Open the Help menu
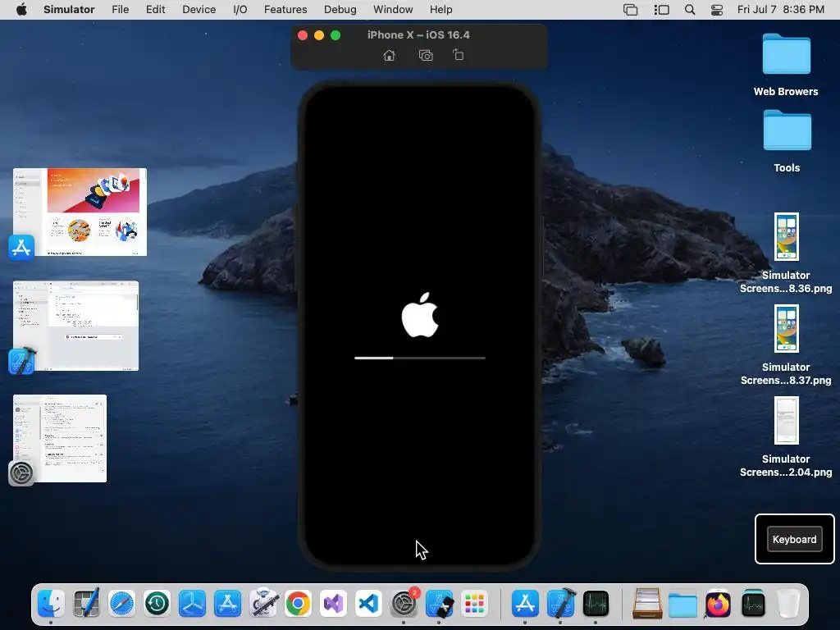 click(441, 10)
